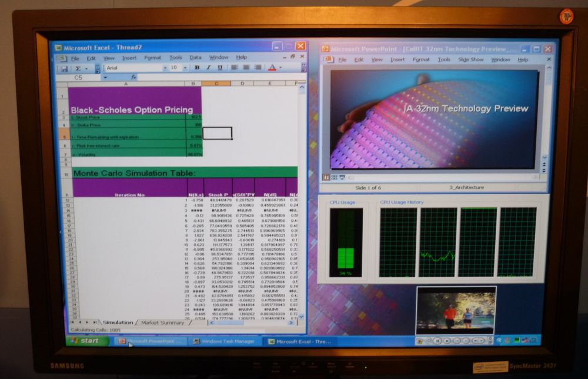The image size is (588, 379).
Task: Switch to Microsoft Excel taskbar button
Action: pos(300,341)
